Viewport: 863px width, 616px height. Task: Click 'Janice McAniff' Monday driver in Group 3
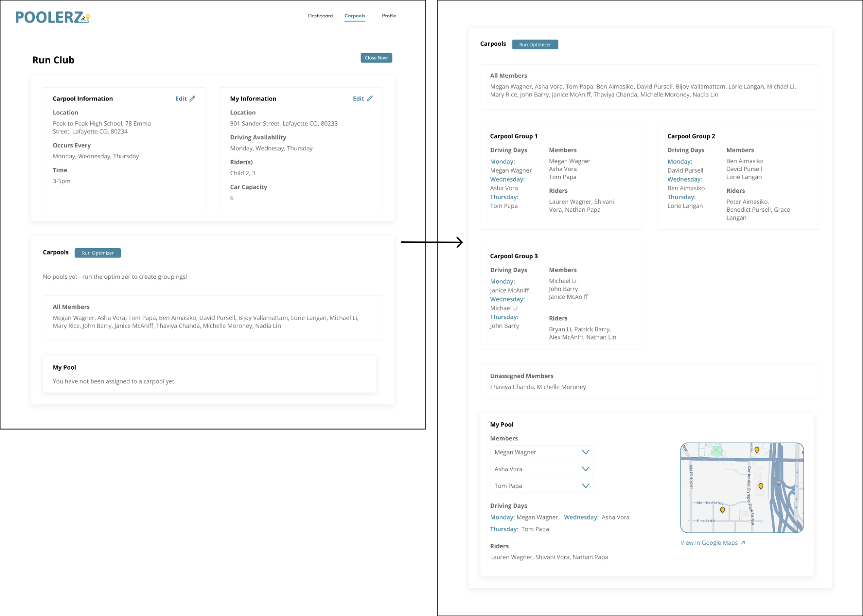(509, 290)
